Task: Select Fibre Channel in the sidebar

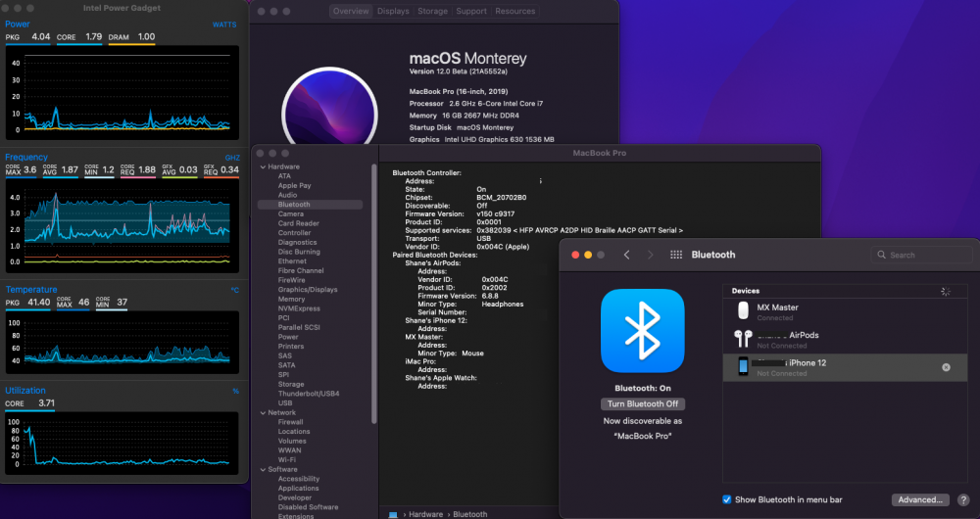Action: (x=301, y=270)
